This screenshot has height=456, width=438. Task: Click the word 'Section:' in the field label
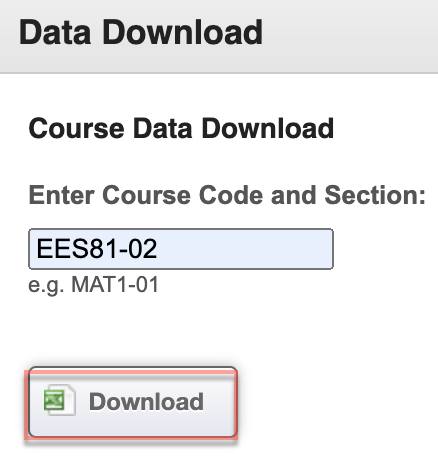click(375, 195)
